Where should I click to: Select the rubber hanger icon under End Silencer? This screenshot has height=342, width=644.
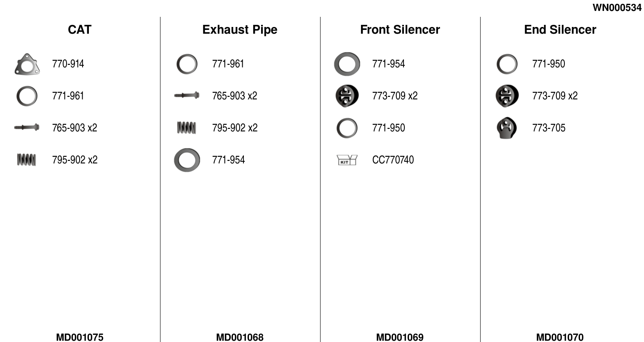(x=507, y=96)
